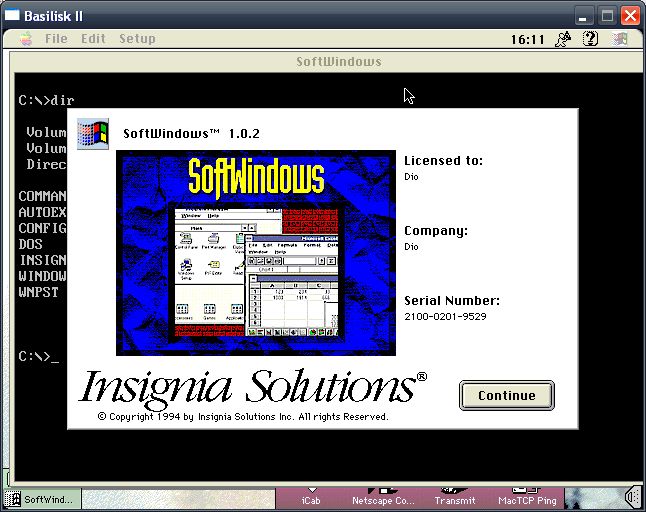The height and width of the screenshot is (512, 646).
Task: Launch iCab from the bottom launcher
Action: click(311, 498)
